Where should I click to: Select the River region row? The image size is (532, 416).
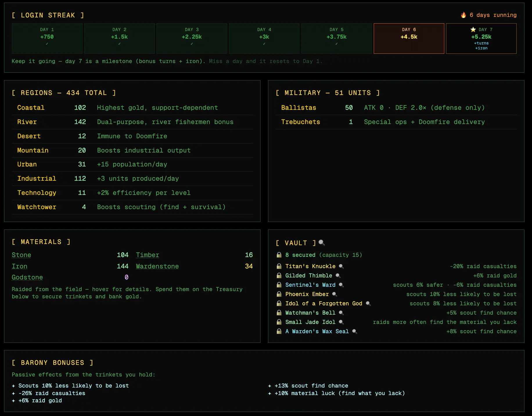[x=132, y=122]
